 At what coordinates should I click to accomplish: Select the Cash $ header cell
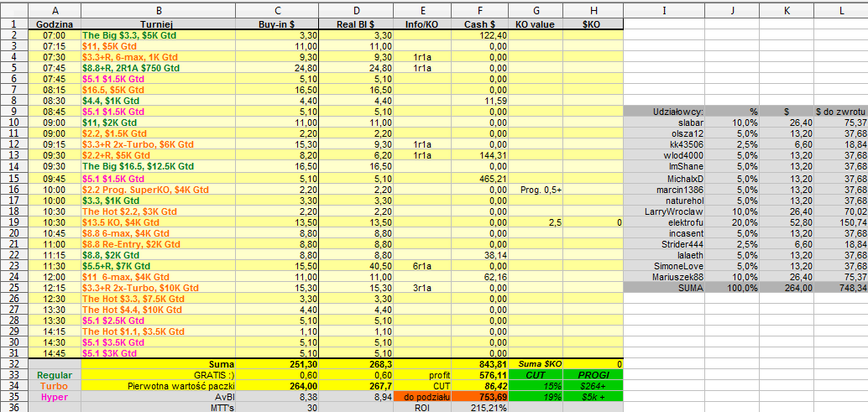pos(479,23)
